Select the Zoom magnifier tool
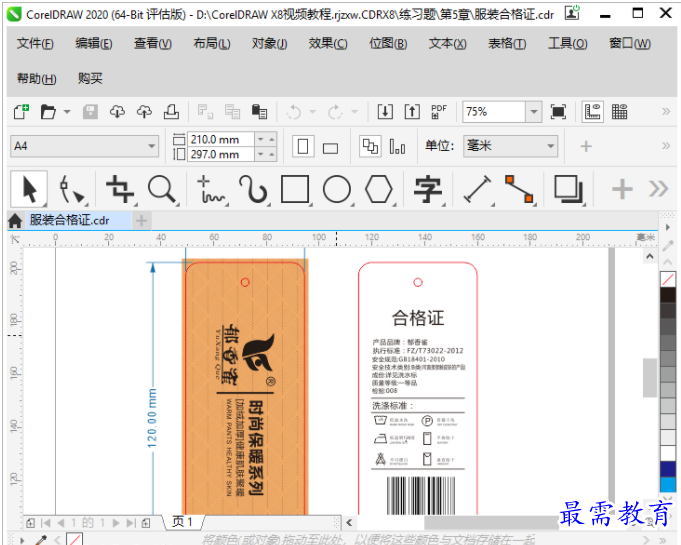 click(162, 189)
